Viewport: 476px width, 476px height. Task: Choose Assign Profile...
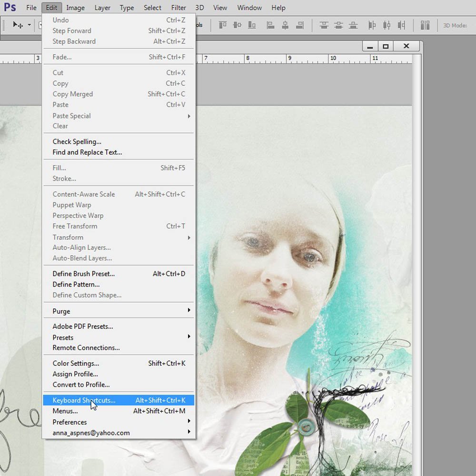click(119, 374)
